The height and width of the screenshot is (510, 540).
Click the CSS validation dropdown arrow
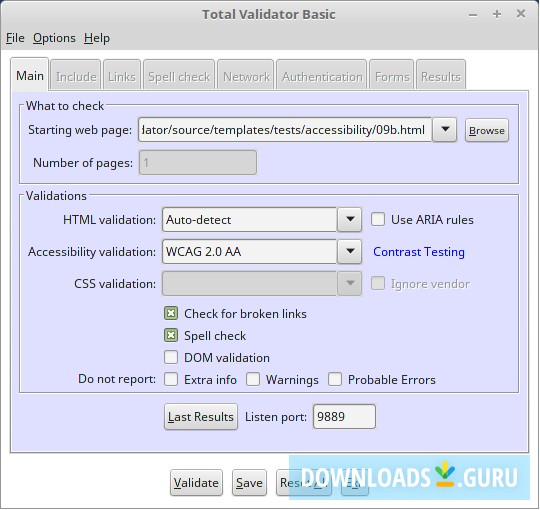[350, 283]
